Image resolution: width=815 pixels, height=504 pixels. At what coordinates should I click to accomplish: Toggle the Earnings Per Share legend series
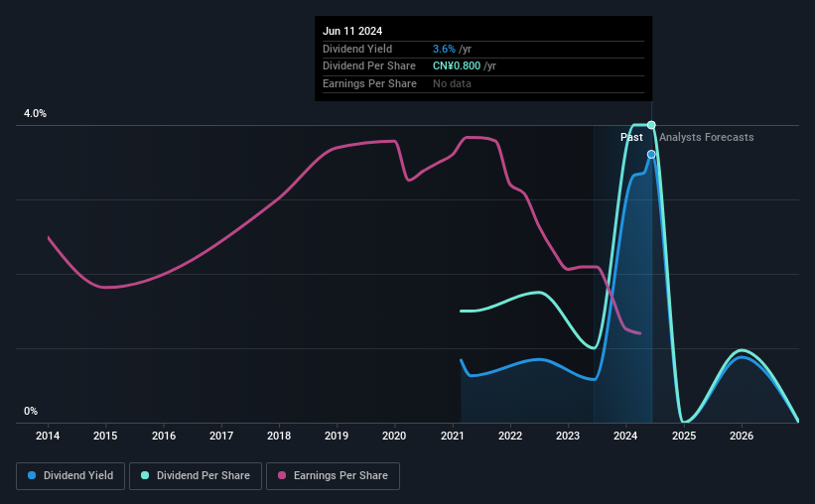tap(333, 476)
